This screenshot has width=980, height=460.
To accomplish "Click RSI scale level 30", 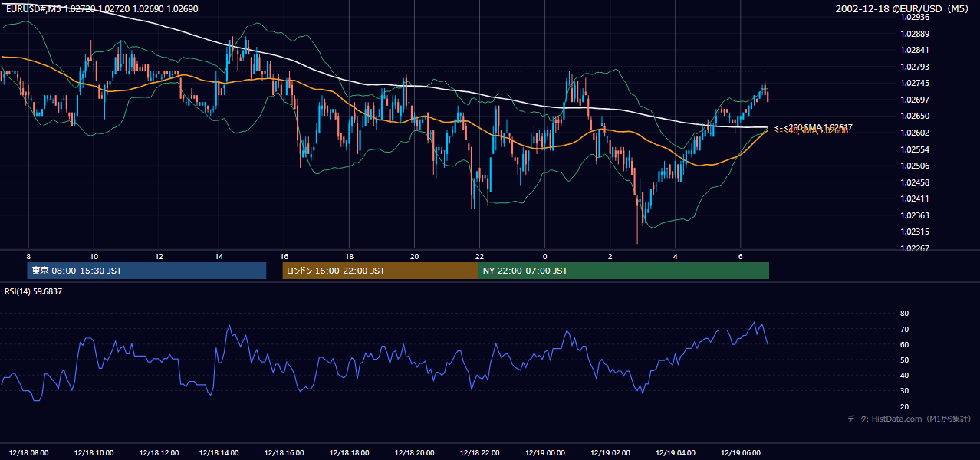I will tap(904, 391).
